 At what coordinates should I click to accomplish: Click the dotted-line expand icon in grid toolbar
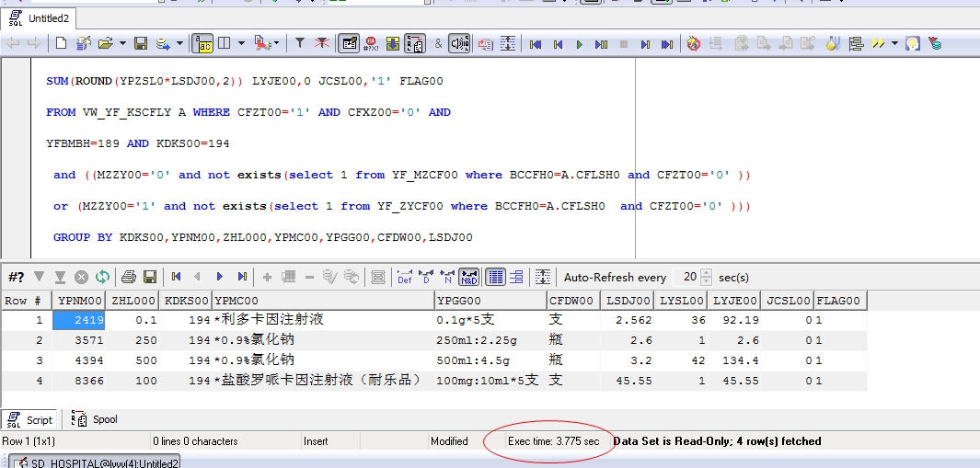tap(543, 277)
